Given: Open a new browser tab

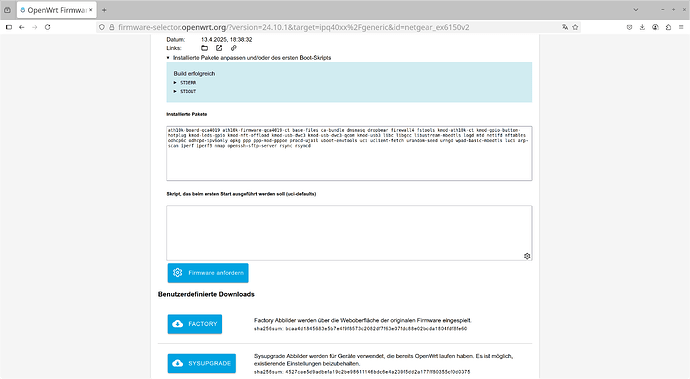Looking at the screenshot, I should pos(104,10).
